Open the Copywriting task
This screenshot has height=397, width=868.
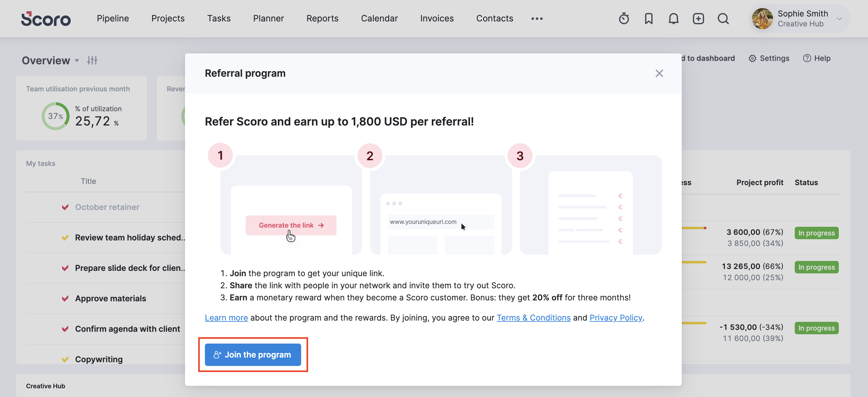pyautogui.click(x=99, y=359)
